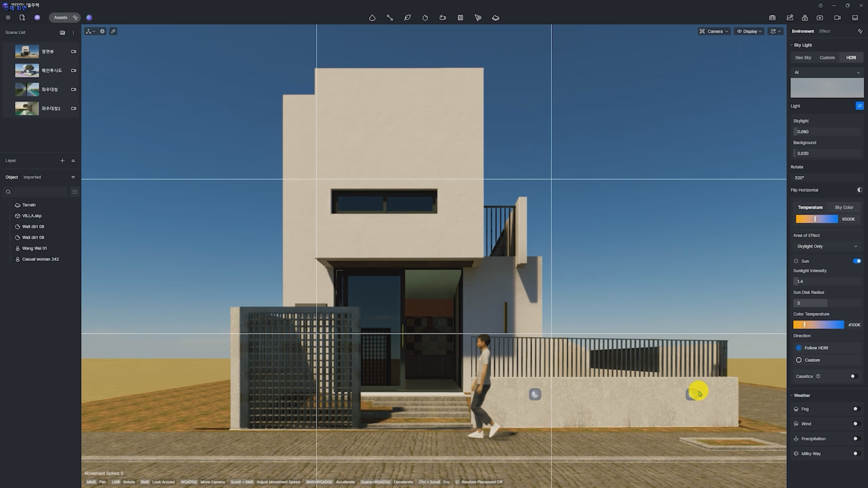Switch to Geo Sky tab

803,58
